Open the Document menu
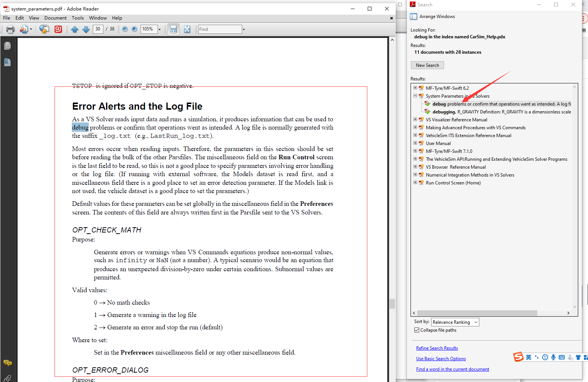Screen dimensions: 588x382 point(55,18)
